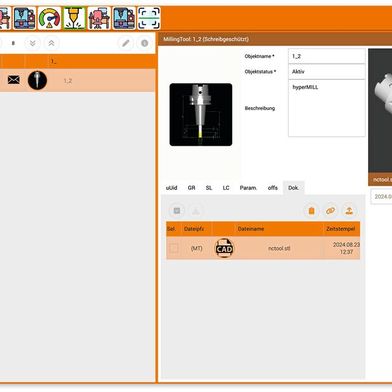Screen dimensions: 392x392
Task: Tick the Sel. checkbox for nctool.stl
Action: 174,248
